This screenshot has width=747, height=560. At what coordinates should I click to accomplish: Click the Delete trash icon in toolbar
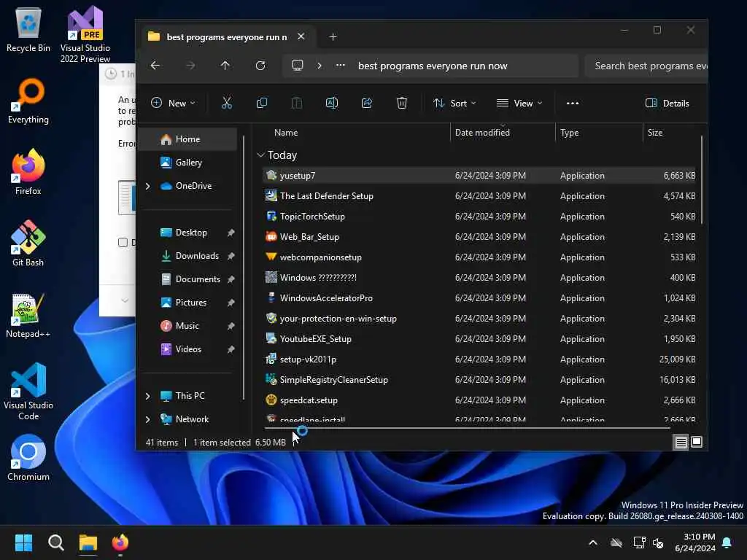(x=402, y=103)
